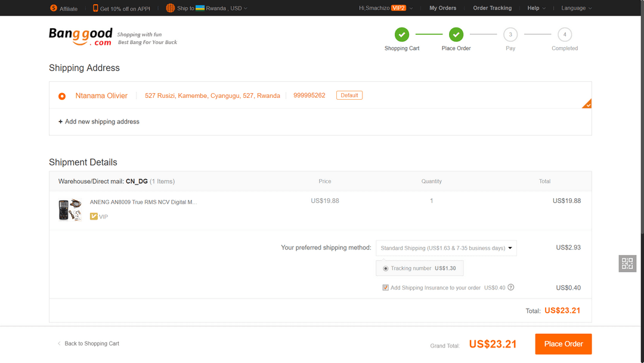Viewport: 644px width, 363px height.
Task: Select Ntanama Olivier's address radio button
Action: click(x=62, y=96)
